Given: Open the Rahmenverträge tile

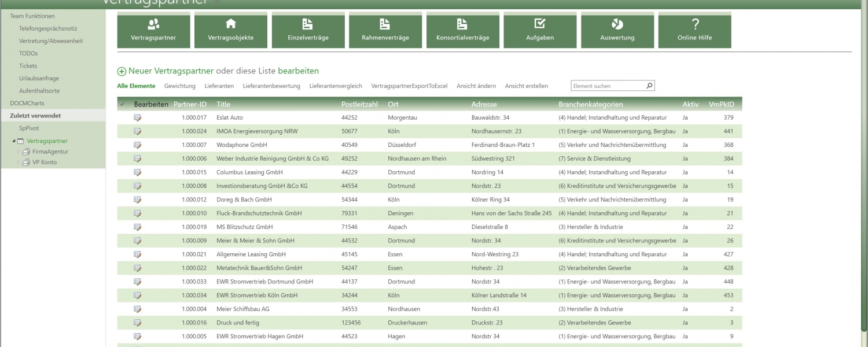Looking at the screenshot, I should click(385, 31).
